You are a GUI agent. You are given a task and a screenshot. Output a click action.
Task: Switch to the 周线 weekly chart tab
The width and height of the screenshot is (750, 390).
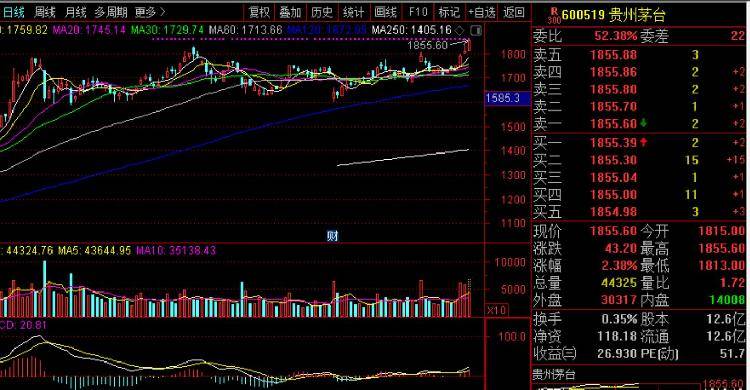(45, 12)
